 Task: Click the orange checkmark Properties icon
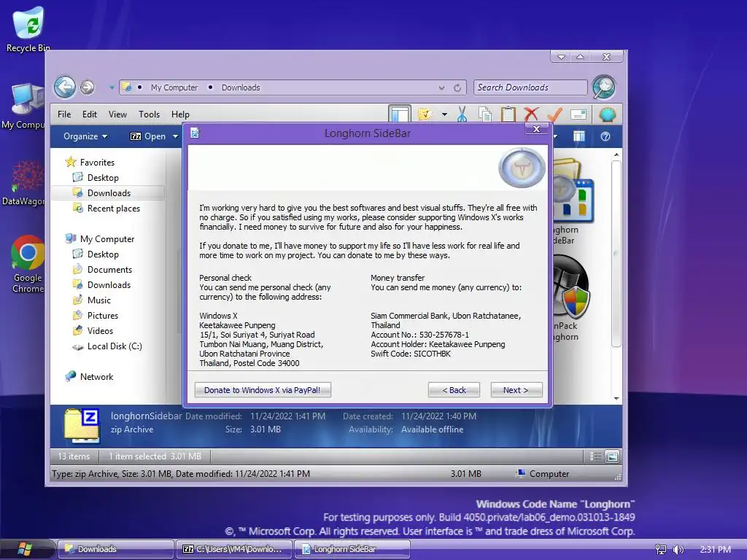click(x=554, y=114)
